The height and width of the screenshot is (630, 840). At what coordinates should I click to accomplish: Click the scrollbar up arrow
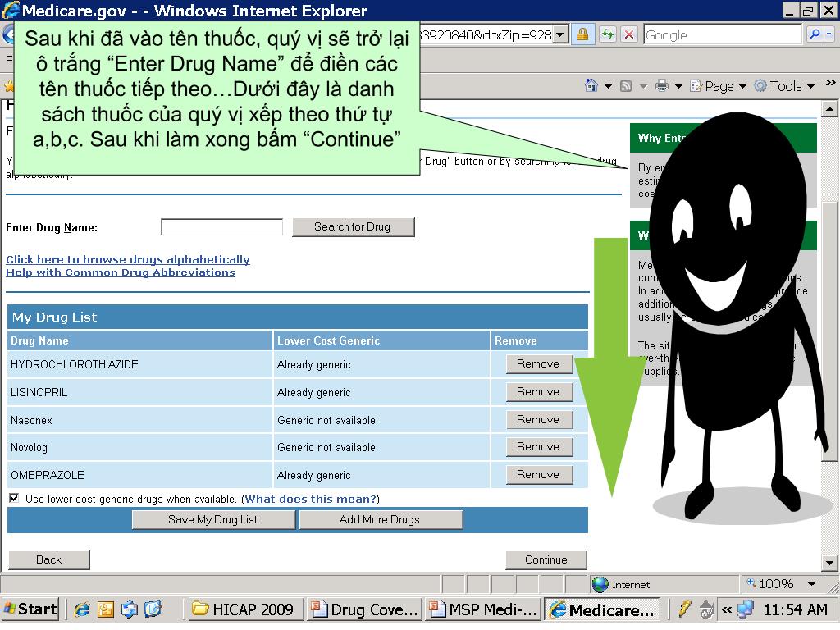pyautogui.click(x=829, y=109)
